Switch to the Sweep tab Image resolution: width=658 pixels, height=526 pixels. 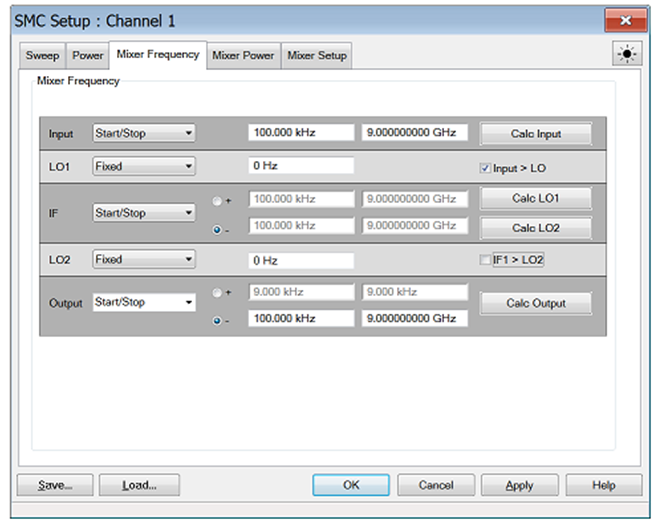pyautogui.click(x=42, y=55)
